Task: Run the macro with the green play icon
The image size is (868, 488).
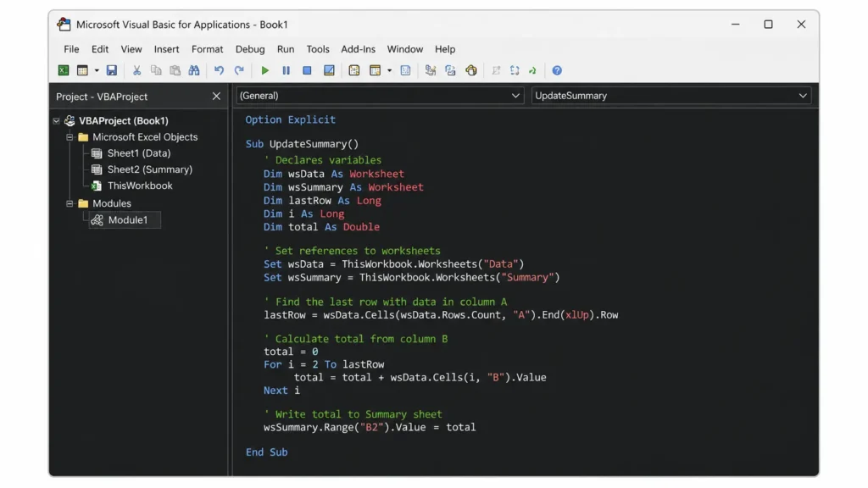Action: 265,70
